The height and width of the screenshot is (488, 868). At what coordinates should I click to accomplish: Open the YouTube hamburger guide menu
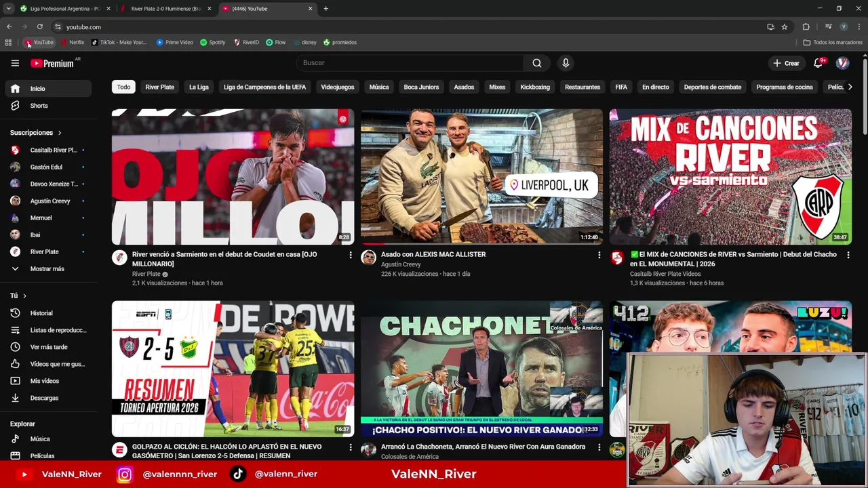15,63
